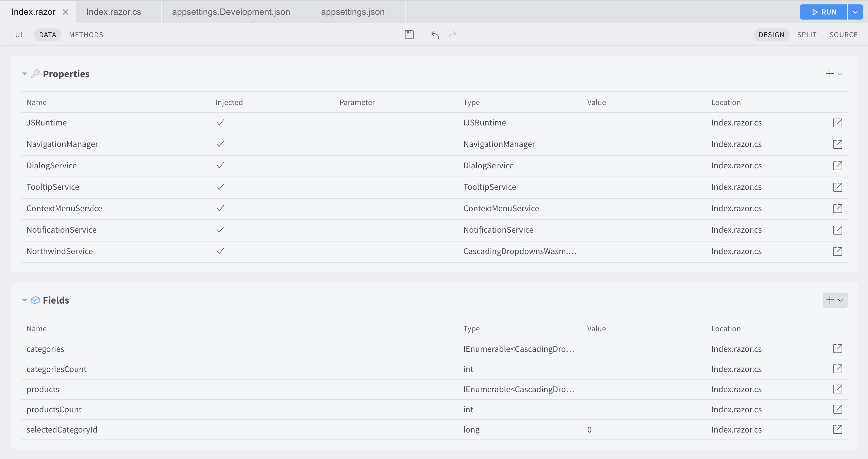Switch to the Index.razor.cs tab
Viewport: 868px width, 459px height.
click(x=114, y=12)
